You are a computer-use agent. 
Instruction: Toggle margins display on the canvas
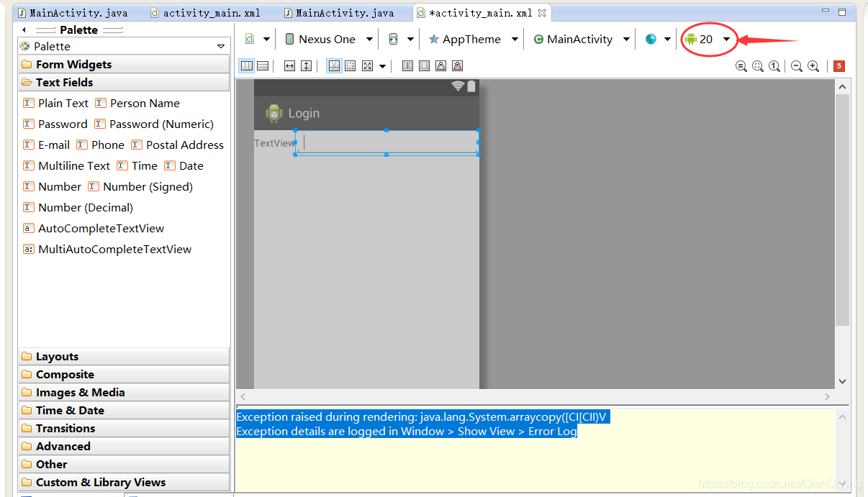click(x=349, y=65)
